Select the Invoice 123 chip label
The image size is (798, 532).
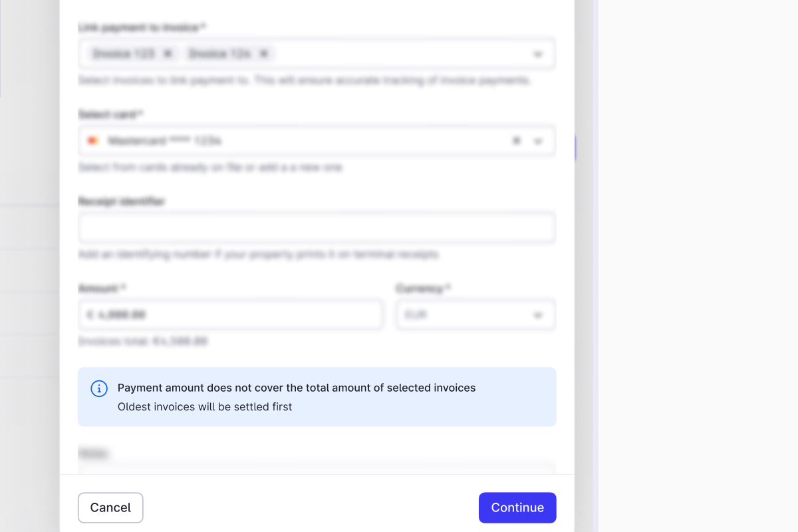coord(124,54)
